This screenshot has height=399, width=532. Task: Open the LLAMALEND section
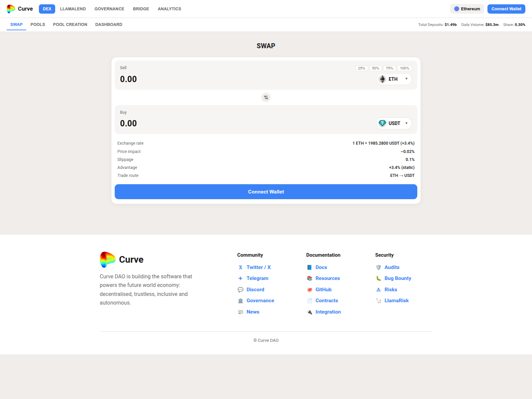pyautogui.click(x=73, y=9)
